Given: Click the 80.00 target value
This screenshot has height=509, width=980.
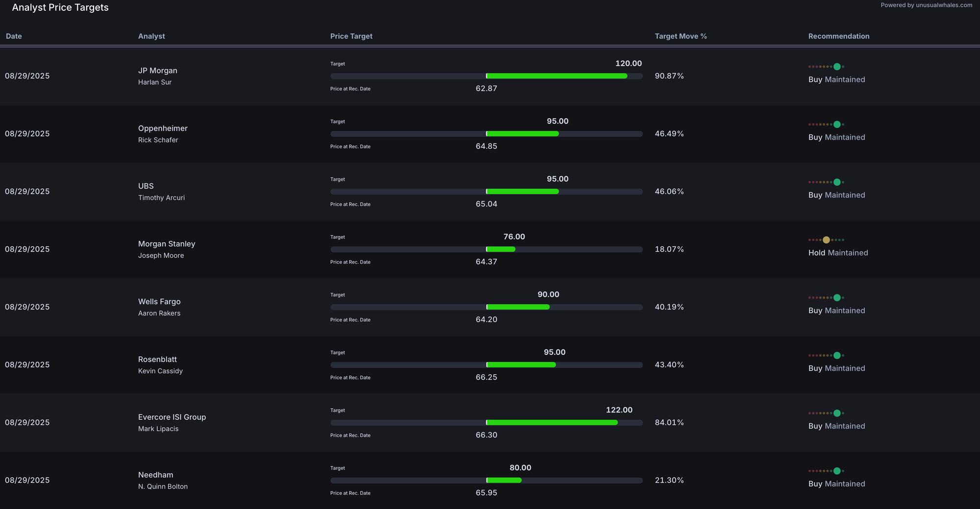Looking at the screenshot, I should [520, 468].
